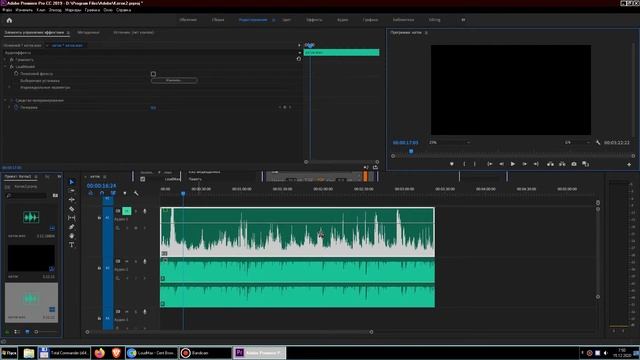Screen dimensions: 640x360
Task: Switch project panel to list view
Action: tap(17, 332)
